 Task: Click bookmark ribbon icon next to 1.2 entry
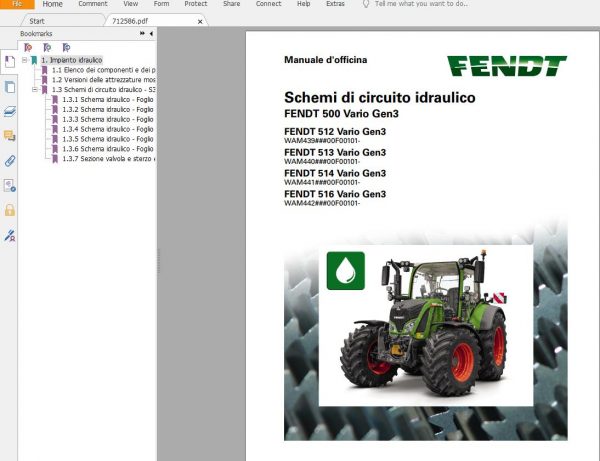(44, 80)
